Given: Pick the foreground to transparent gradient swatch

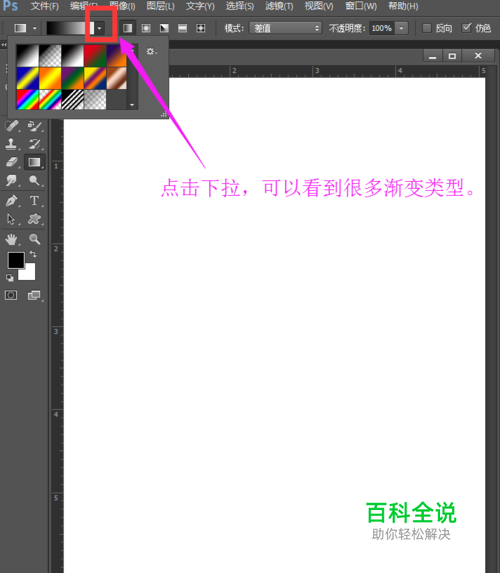Looking at the screenshot, I should 50,56.
